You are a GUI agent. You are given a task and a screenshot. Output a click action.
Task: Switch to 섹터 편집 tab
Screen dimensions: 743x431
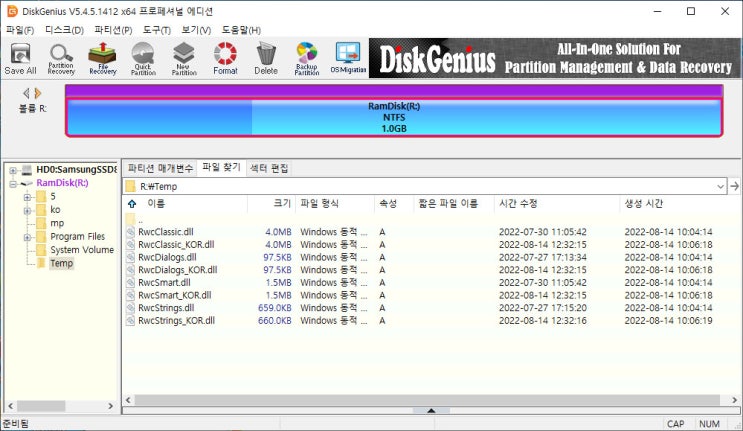269,168
